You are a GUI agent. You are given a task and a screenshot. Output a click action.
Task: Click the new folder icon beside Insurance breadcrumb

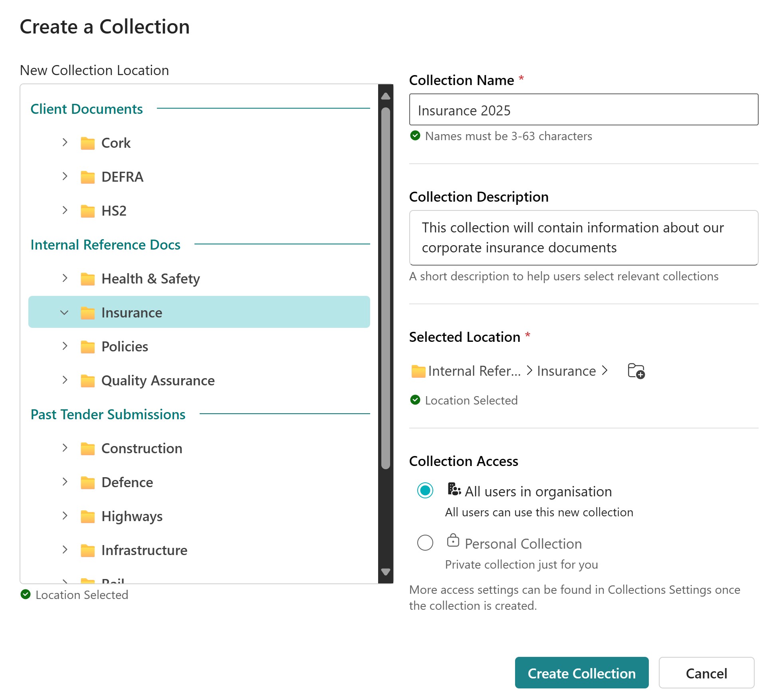636,371
